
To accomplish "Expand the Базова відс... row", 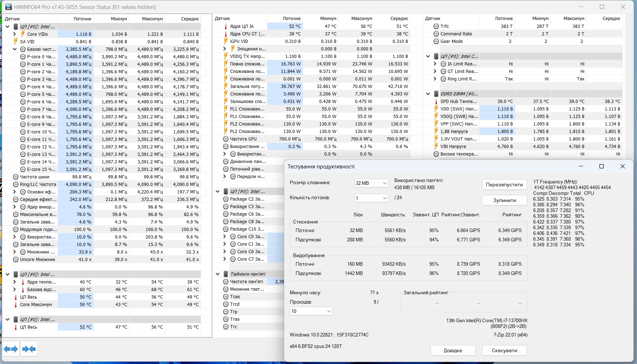I will [x=15, y=289].
